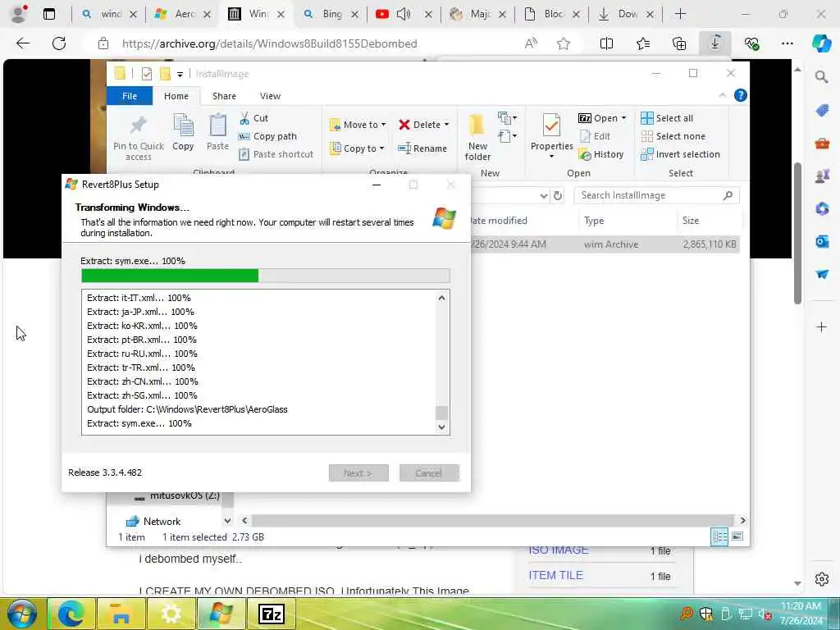The width and height of the screenshot is (840, 630).
Task: Click Select none in Explorer
Action: tap(673, 136)
